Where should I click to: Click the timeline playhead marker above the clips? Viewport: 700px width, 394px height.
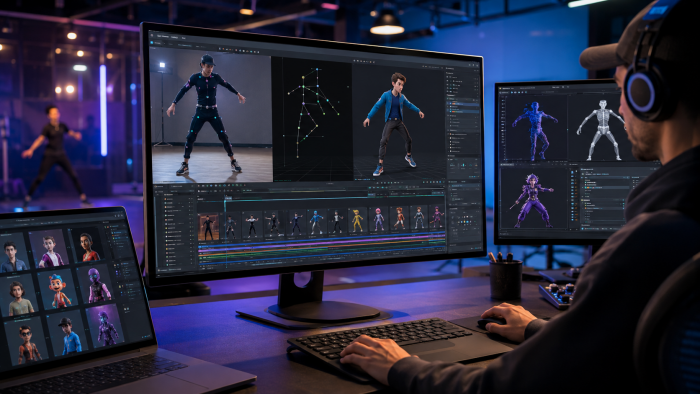click(x=228, y=198)
